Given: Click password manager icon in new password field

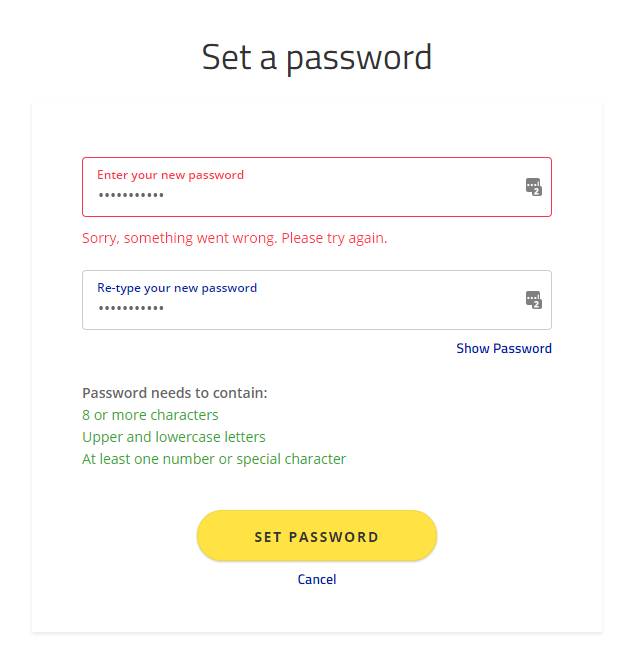Looking at the screenshot, I should 533,186.
